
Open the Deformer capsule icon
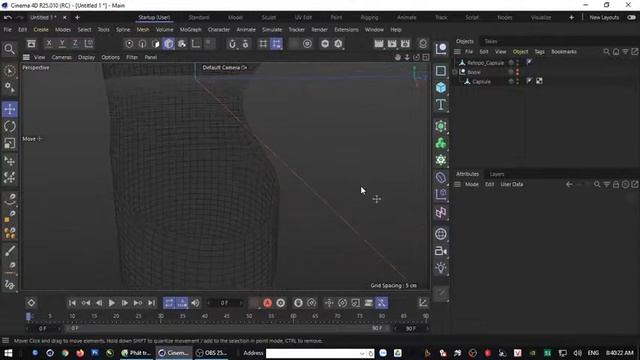(441, 178)
